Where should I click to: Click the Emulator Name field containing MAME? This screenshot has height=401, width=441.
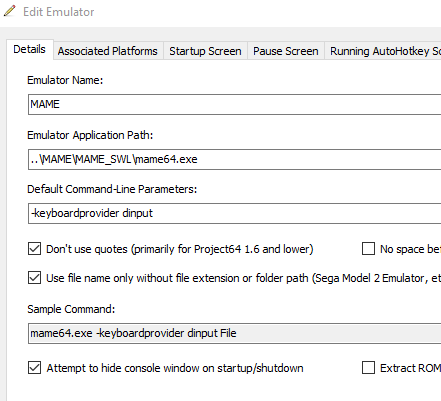(x=235, y=104)
